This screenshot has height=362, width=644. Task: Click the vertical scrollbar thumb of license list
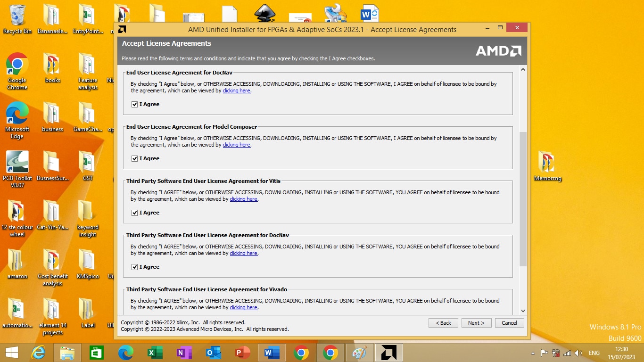(523, 199)
